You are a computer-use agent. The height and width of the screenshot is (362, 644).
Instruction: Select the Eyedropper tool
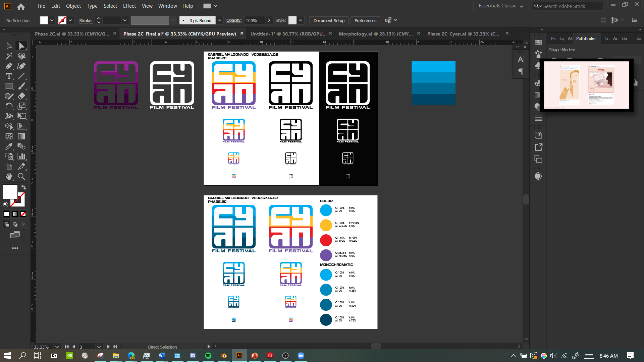[9, 146]
